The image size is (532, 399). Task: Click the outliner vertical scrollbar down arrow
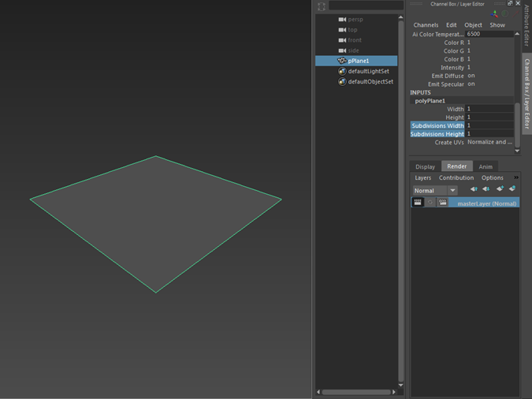(400, 385)
